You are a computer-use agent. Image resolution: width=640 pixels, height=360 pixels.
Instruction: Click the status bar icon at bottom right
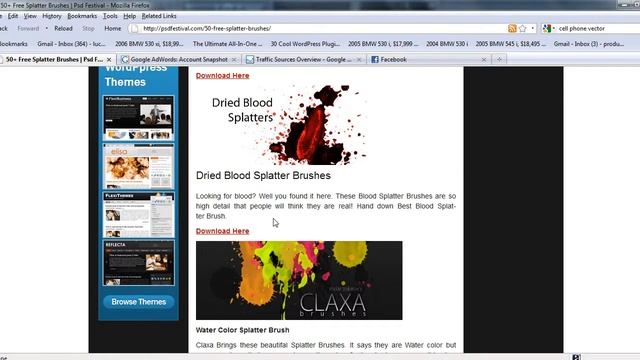click(x=576, y=357)
